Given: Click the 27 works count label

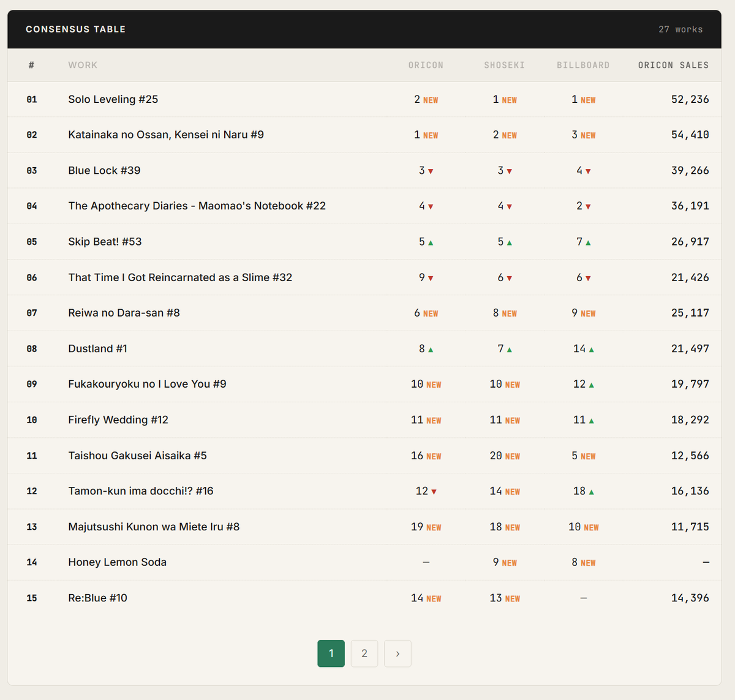Looking at the screenshot, I should coord(680,29).
